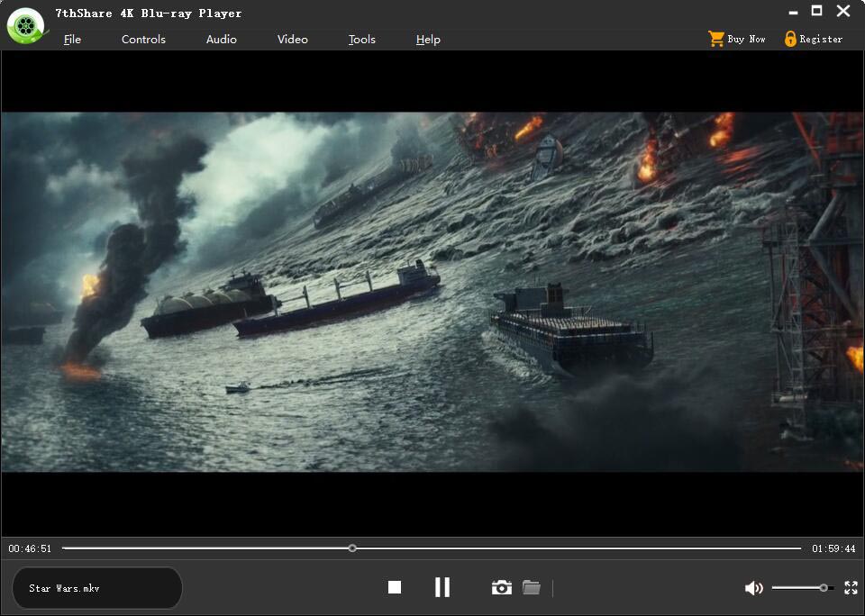Open the Controls menu
This screenshot has height=616, width=865.
[143, 39]
